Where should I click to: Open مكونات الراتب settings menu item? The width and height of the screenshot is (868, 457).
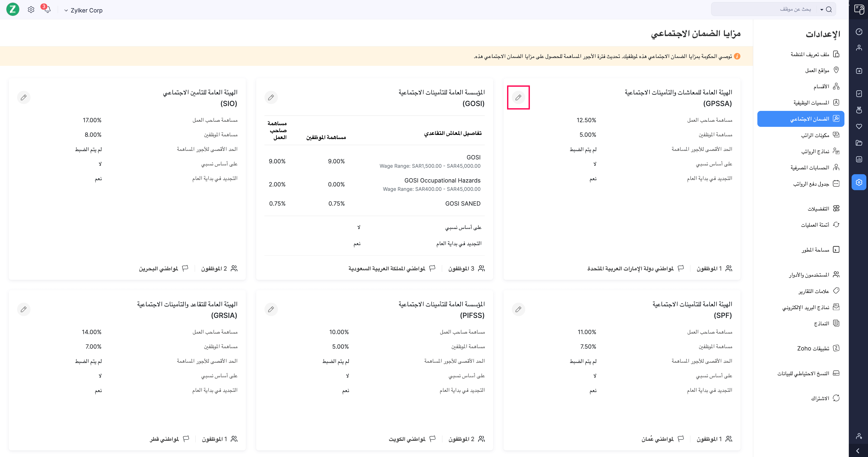[x=815, y=135]
